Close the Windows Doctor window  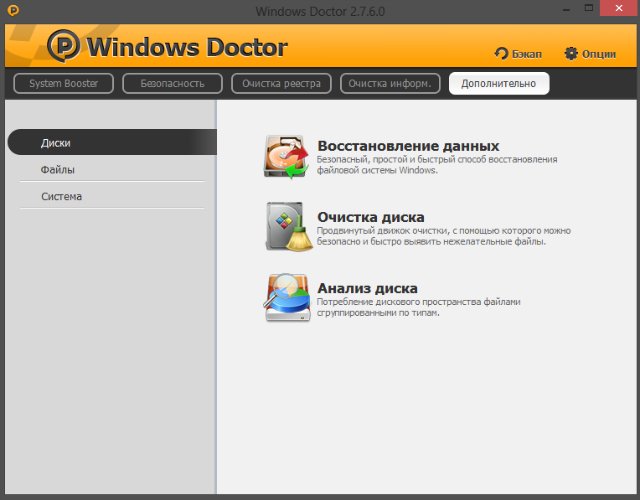point(619,8)
